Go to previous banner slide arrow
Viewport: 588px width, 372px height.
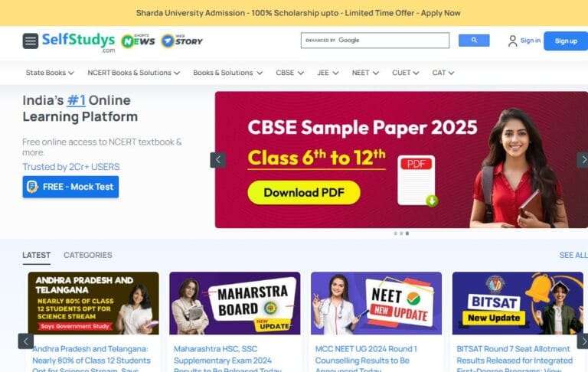(217, 160)
